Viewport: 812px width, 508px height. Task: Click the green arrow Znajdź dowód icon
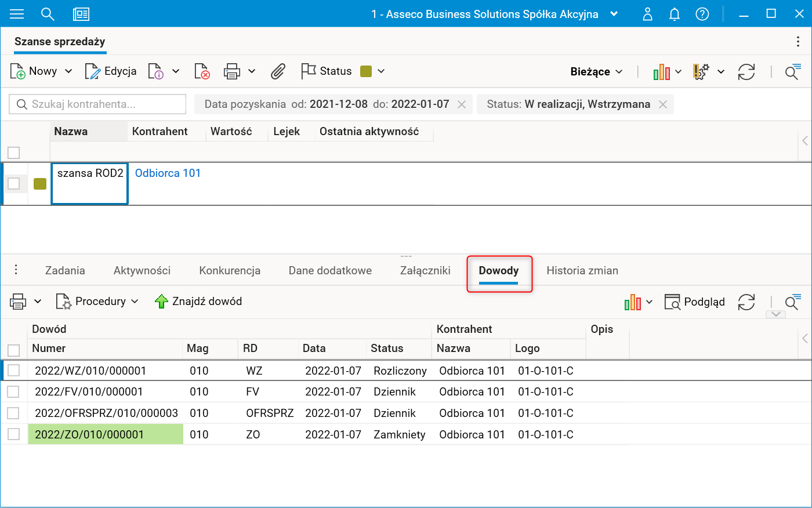[161, 302]
